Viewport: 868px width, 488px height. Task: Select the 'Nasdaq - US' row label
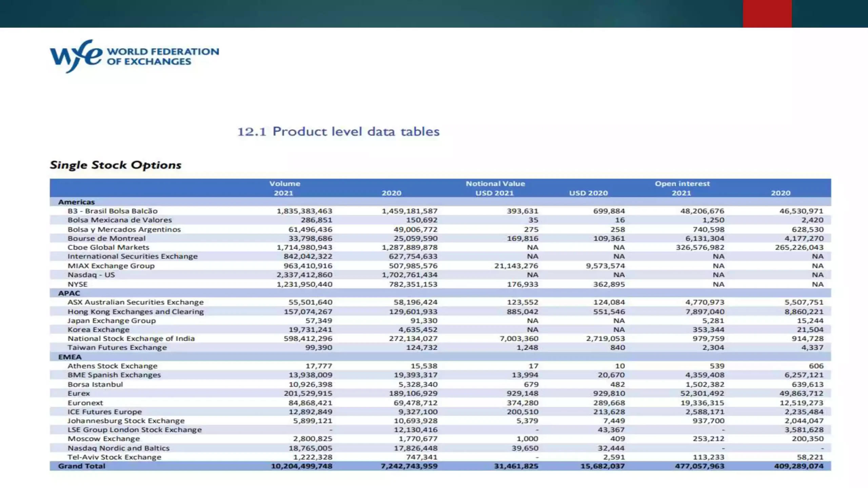point(91,275)
